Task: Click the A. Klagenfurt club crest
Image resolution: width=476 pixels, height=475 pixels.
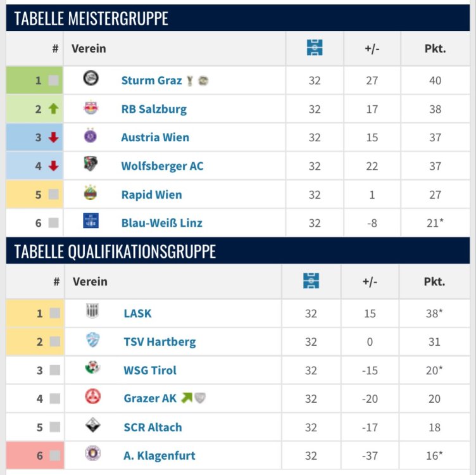Action: [x=93, y=454]
